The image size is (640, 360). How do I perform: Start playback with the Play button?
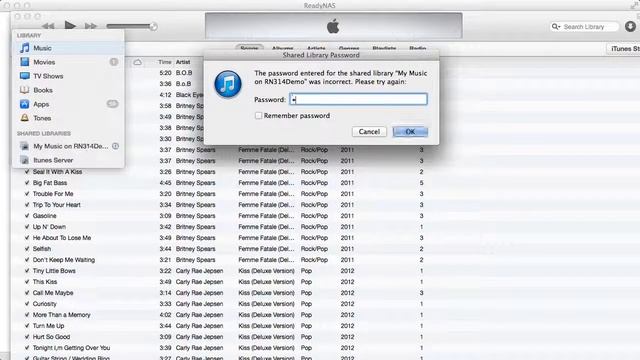[x=70, y=26]
